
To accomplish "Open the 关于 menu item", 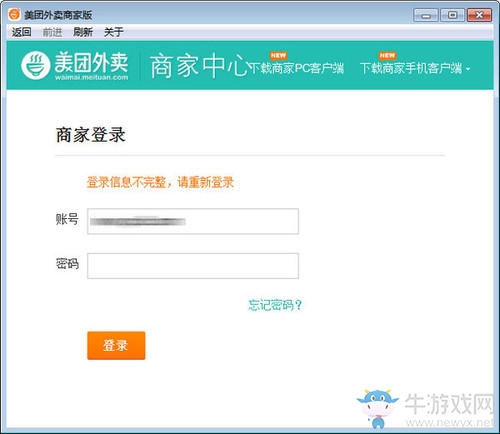I will pyautogui.click(x=114, y=32).
